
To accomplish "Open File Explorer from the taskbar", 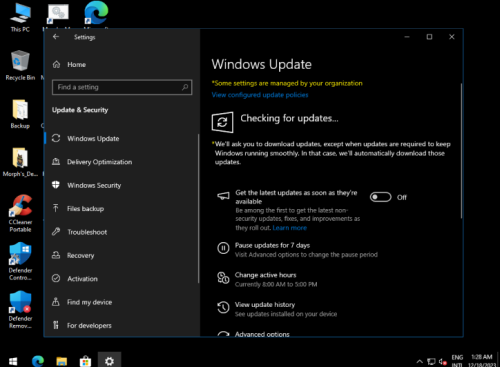I will click(x=62, y=361).
